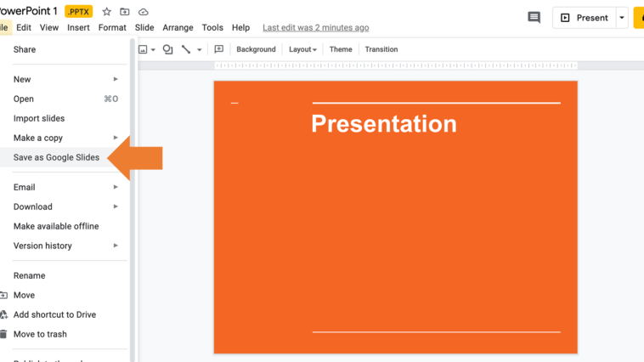Image resolution: width=644 pixels, height=362 pixels.
Task: Open the line tool dropdown arrow
Action: click(200, 49)
